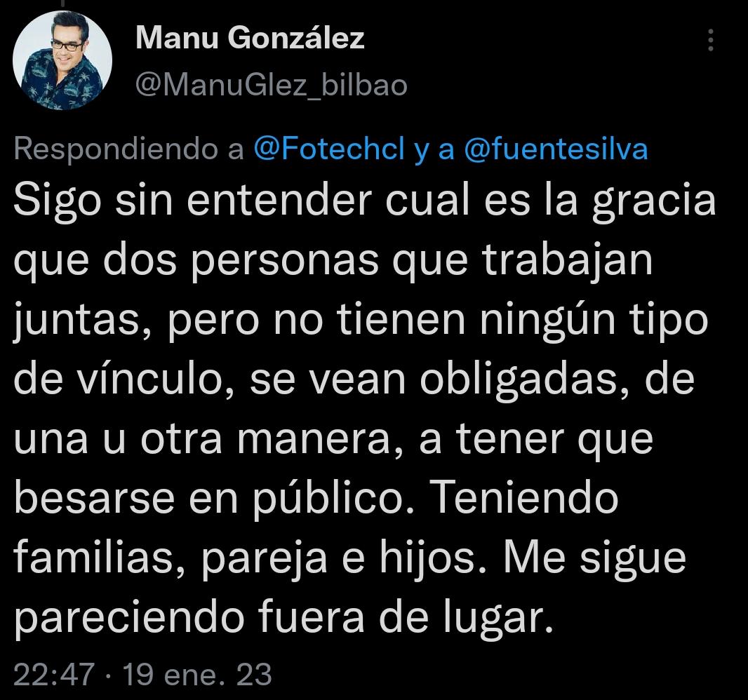The width and height of the screenshot is (748, 700).
Task: Open the three-dot more options menu
Action: pos(710,40)
